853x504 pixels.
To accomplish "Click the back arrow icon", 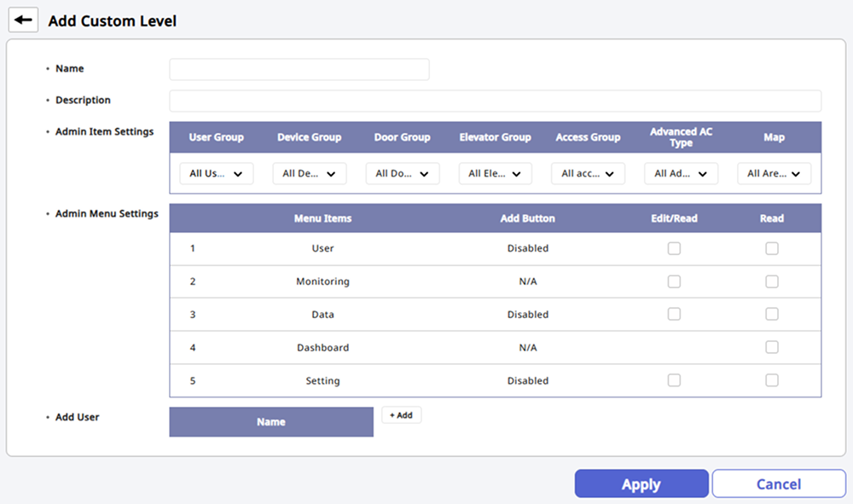I will point(23,20).
